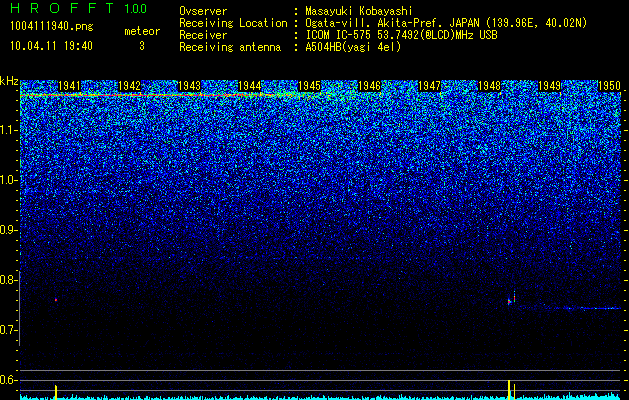
Task: Click the 'Receiving Location' label
Action: pyautogui.click(x=233, y=23)
